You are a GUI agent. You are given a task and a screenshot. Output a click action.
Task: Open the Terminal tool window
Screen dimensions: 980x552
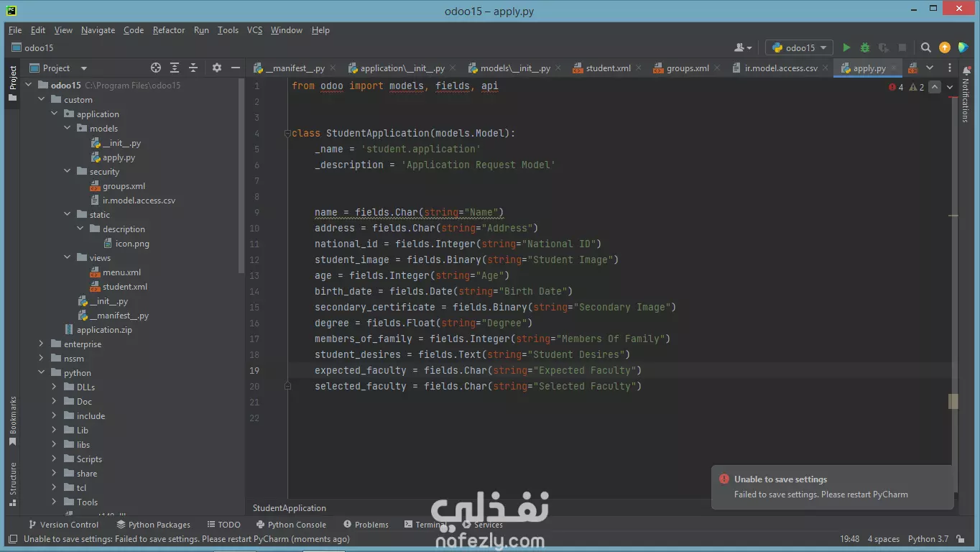(x=429, y=524)
